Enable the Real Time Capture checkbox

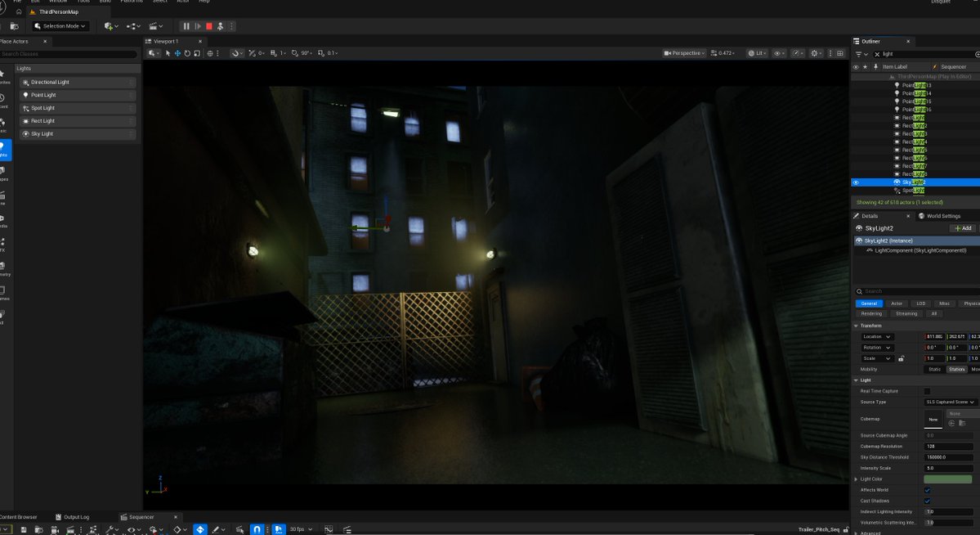(928, 391)
